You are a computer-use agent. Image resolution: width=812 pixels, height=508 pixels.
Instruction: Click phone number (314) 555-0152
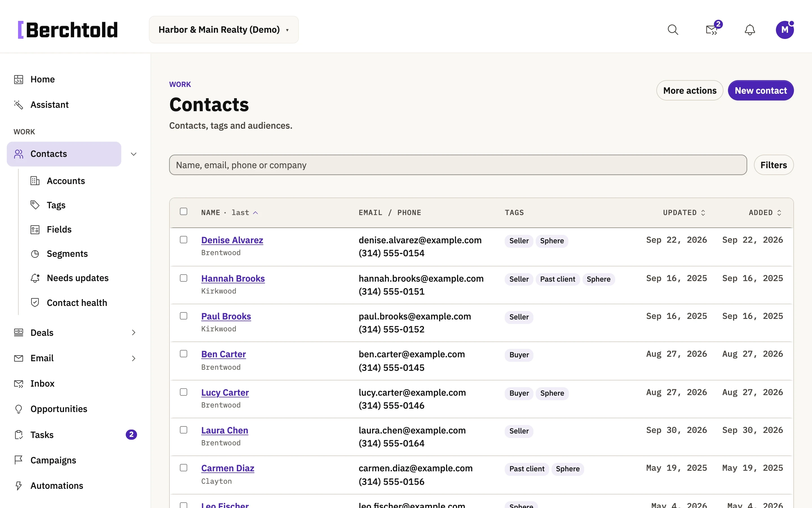391,329
